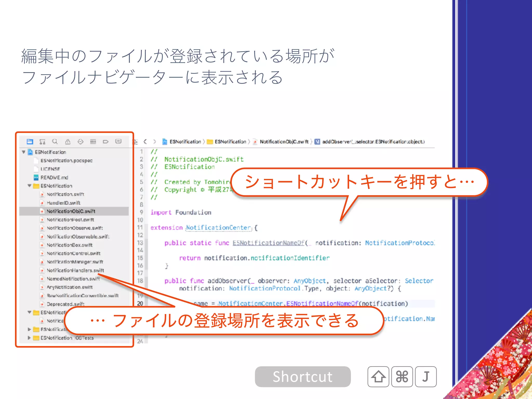Image resolution: width=532 pixels, height=399 pixels.
Task: Collapse the ESNotification project root
Action: click(24, 152)
